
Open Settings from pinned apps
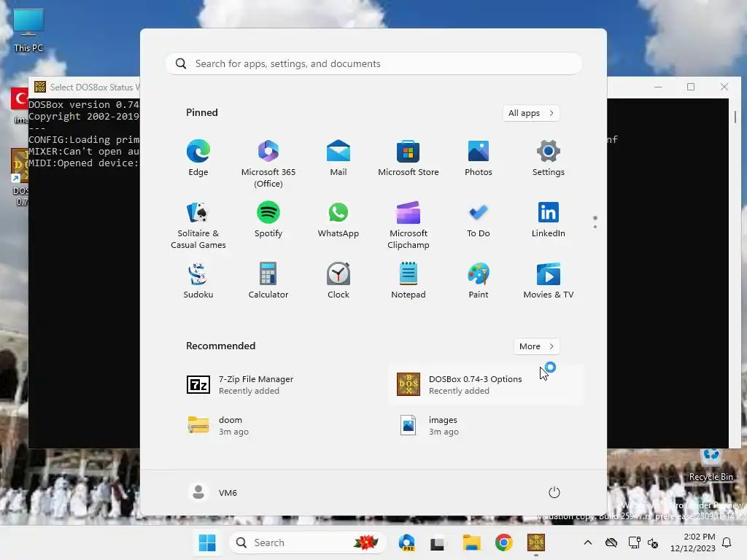549,158
